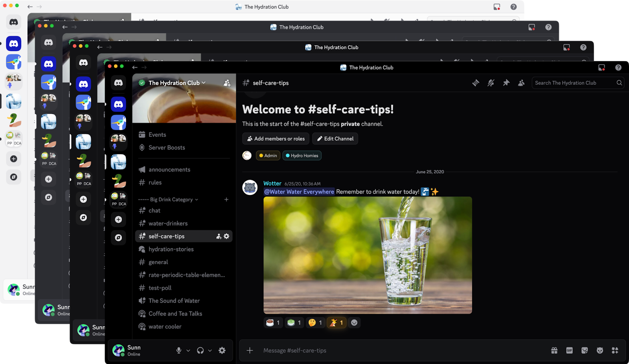
Task: Open pinned messages
Action: pyautogui.click(x=506, y=83)
